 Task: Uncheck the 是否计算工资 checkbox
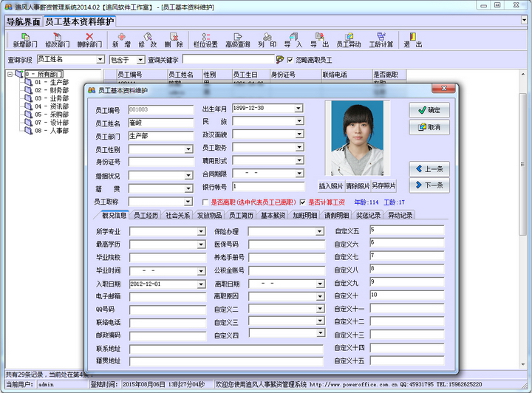[x=303, y=202]
